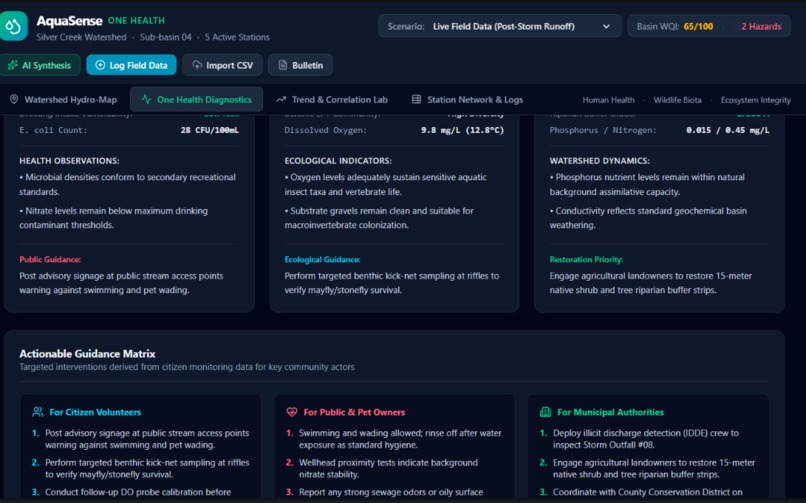The image size is (806, 503).
Task: Click the Log Field Data button
Action: click(131, 65)
